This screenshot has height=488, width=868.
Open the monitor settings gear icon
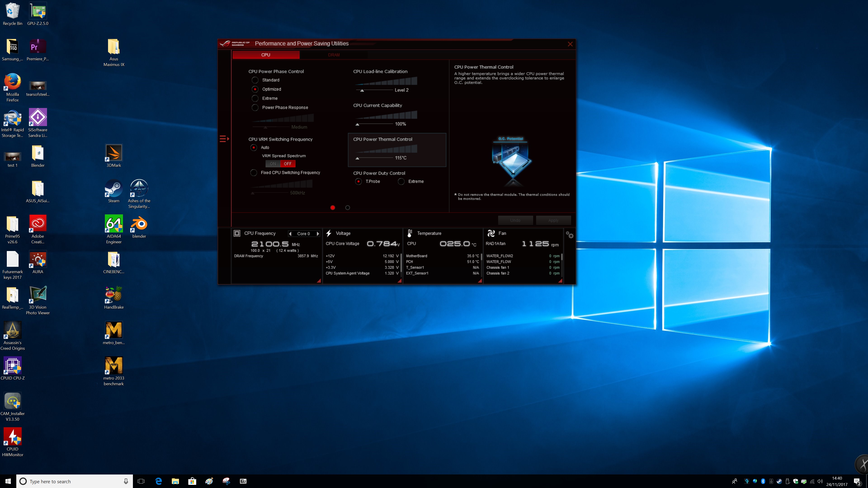[x=569, y=235]
